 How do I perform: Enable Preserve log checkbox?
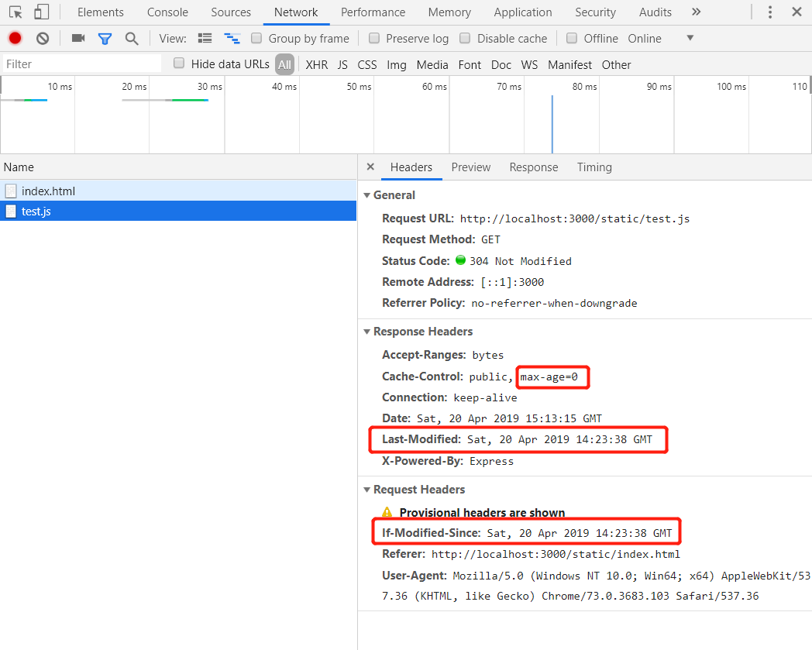[374, 38]
